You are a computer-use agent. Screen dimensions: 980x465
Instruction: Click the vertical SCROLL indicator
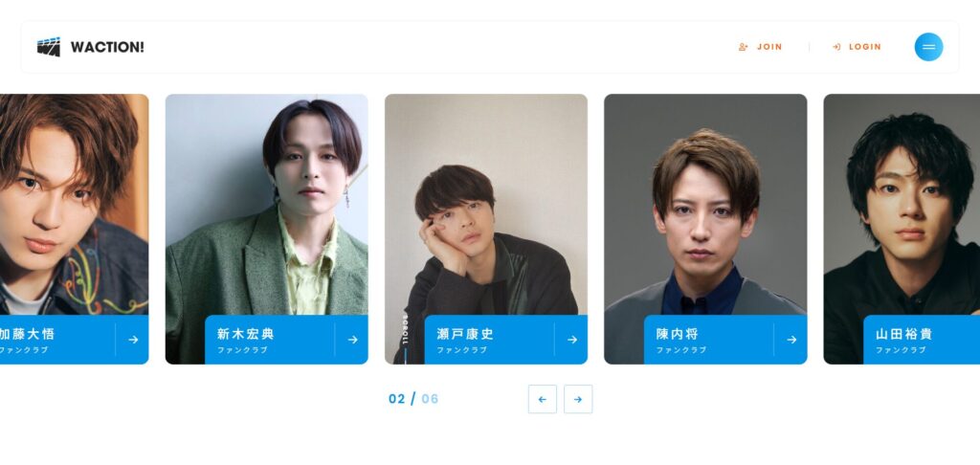coord(405,336)
